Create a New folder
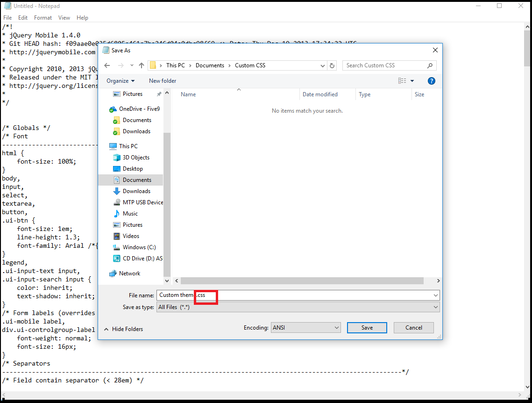532x403 pixels. tap(163, 81)
